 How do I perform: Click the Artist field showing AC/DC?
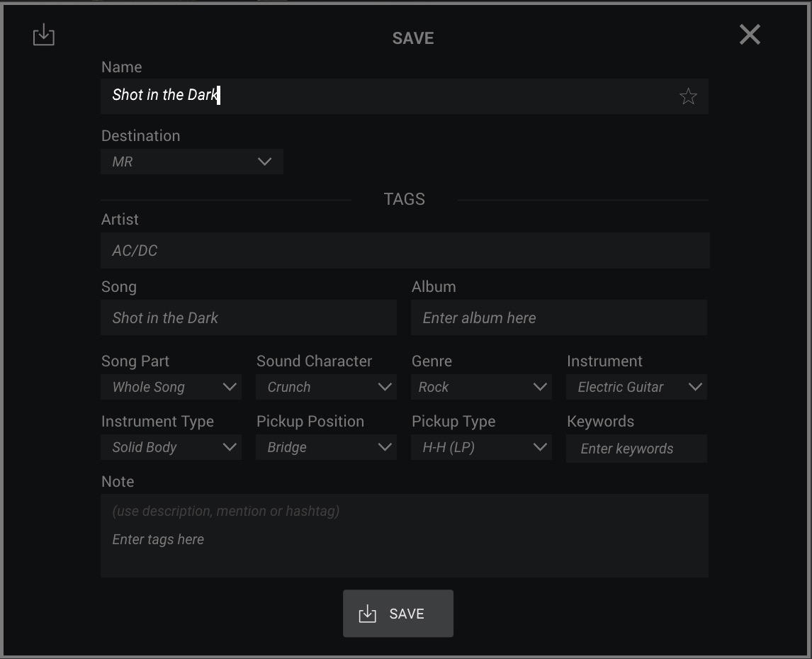pos(405,250)
